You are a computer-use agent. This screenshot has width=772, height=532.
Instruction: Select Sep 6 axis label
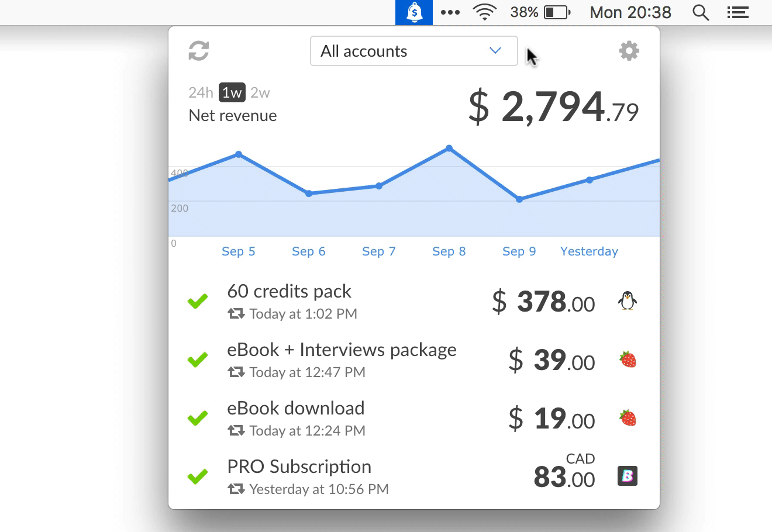[x=309, y=251]
